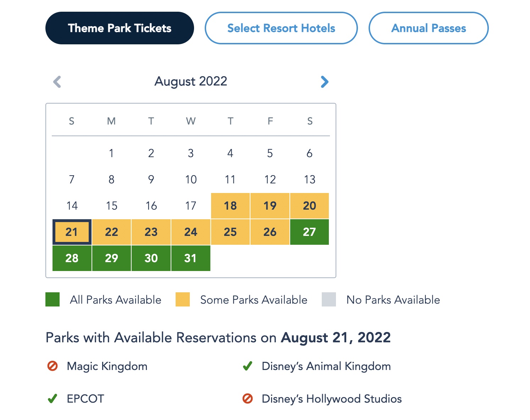Click the green All Parks Available swatch
The image size is (530, 420).
pyautogui.click(x=53, y=299)
